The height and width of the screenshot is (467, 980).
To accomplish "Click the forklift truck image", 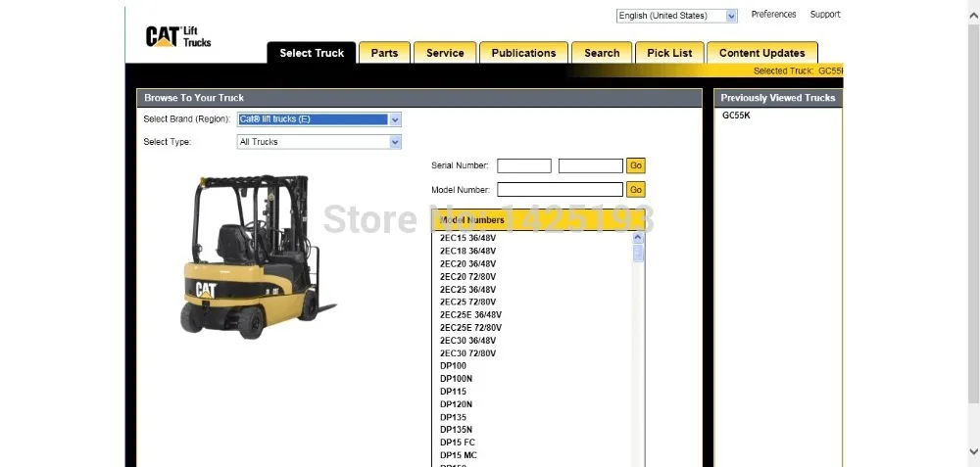I will [257, 257].
